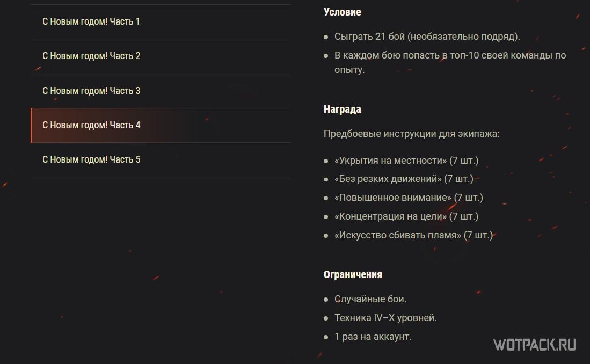Click the «Техника IV–X уровней» restriction
Screen dimensions: 590x364
click(385, 318)
